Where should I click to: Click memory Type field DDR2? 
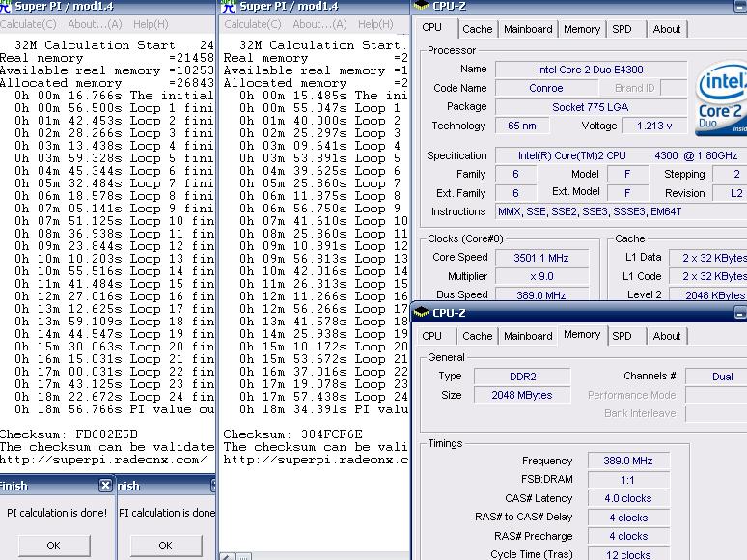(522, 377)
